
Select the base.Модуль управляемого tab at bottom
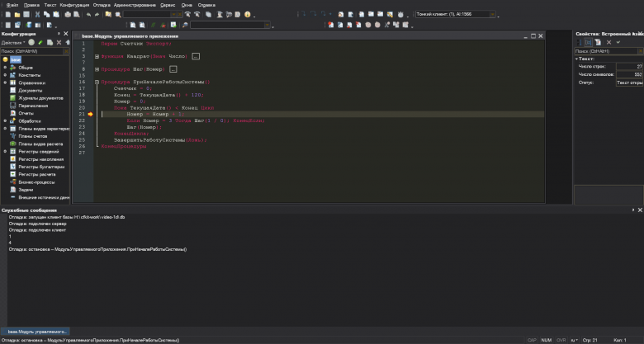coord(36,332)
